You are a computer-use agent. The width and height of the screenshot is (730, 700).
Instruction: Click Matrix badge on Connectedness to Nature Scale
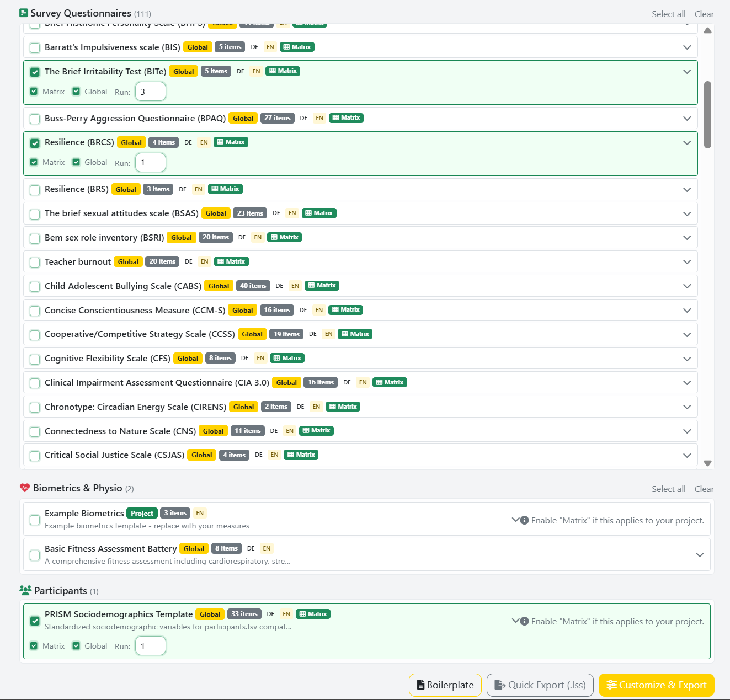pos(316,431)
